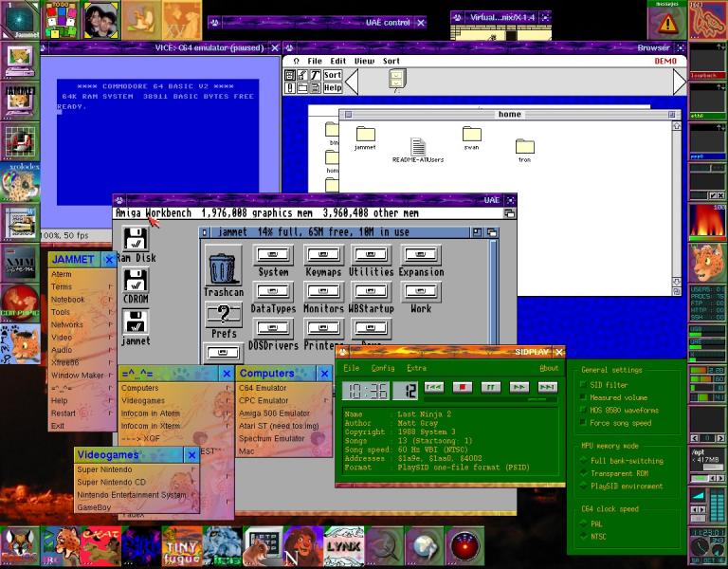Open the View menu in Browser
This screenshot has width=728, height=569.
click(x=364, y=61)
